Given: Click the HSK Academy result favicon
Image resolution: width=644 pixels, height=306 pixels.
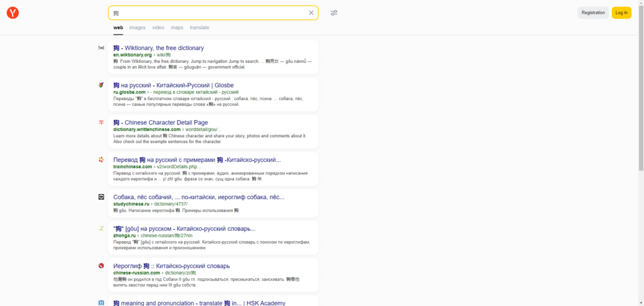Looking at the screenshot, I should click(101, 303).
